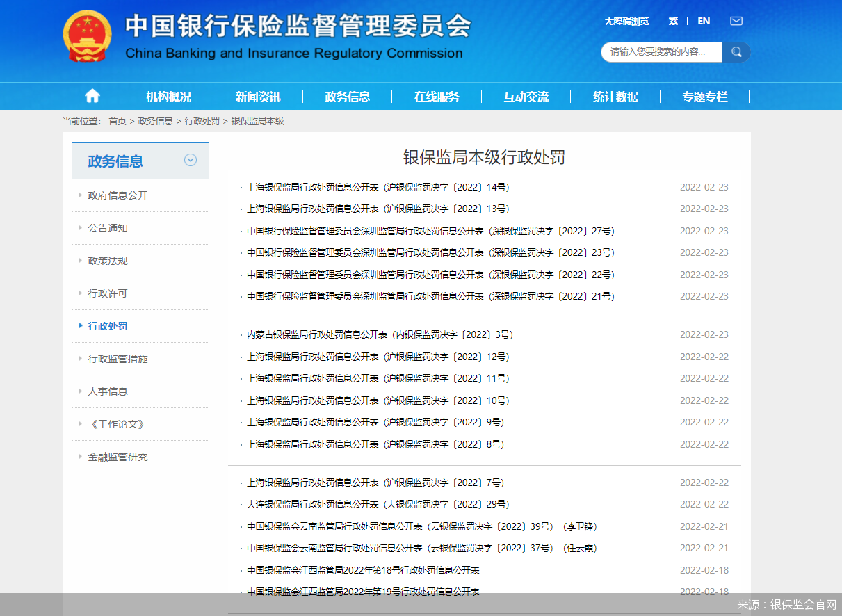
Task: Open Shenzhen penalty notice 〔2022〕22号
Action: point(431,275)
